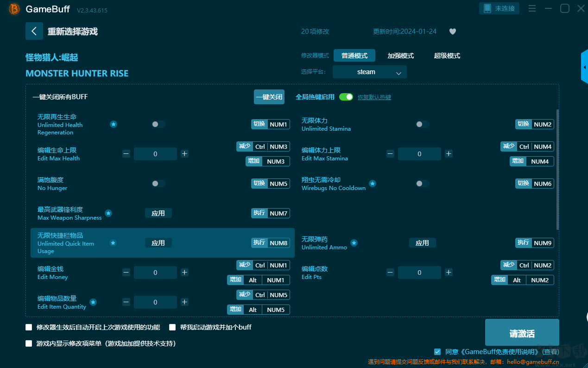Click star icon next to Unlimited Quick Item Usage
The width and height of the screenshot is (588, 368).
113,243
